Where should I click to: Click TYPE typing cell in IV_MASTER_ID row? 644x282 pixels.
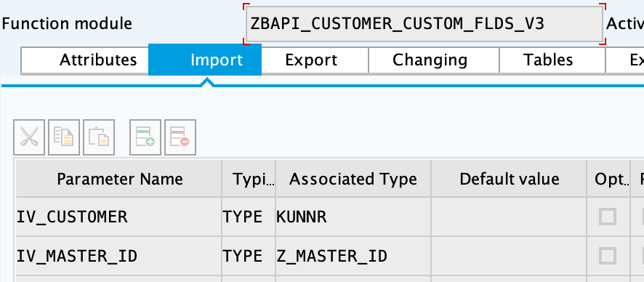249,256
